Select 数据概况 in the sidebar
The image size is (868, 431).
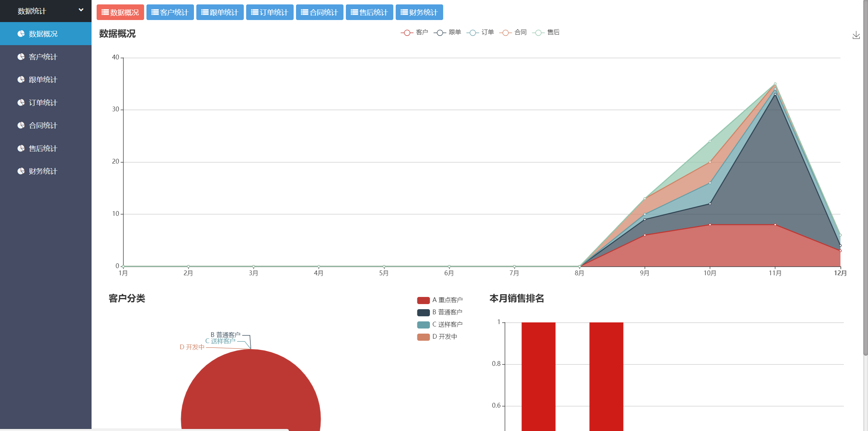pos(46,34)
